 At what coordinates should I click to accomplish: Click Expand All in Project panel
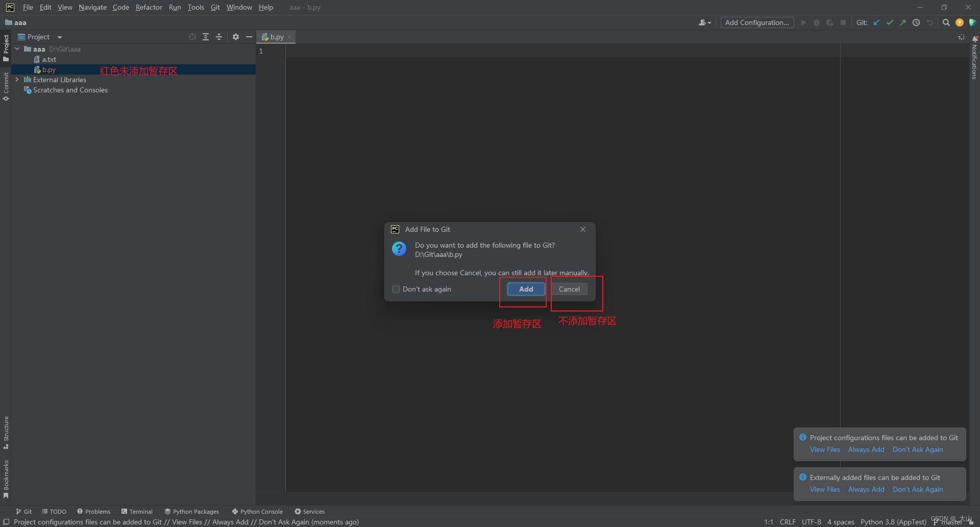pyautogui.click(x=206, y=37)
